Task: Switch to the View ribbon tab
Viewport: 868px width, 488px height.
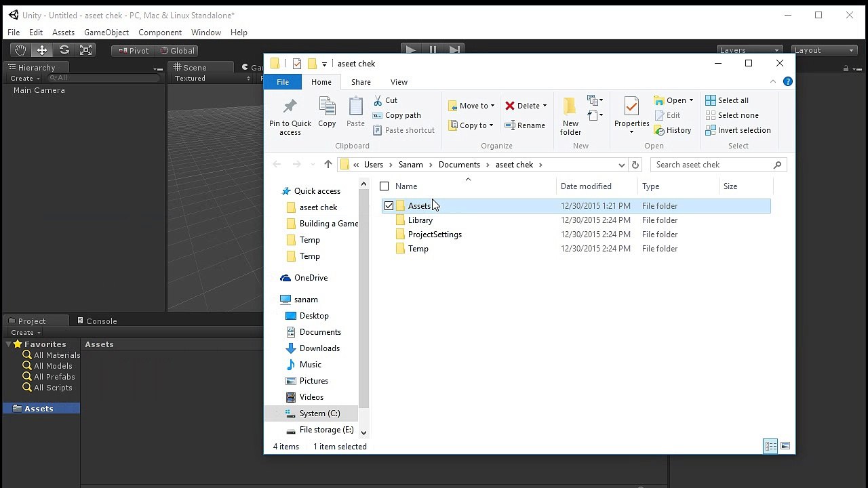Action: point(399,82)
